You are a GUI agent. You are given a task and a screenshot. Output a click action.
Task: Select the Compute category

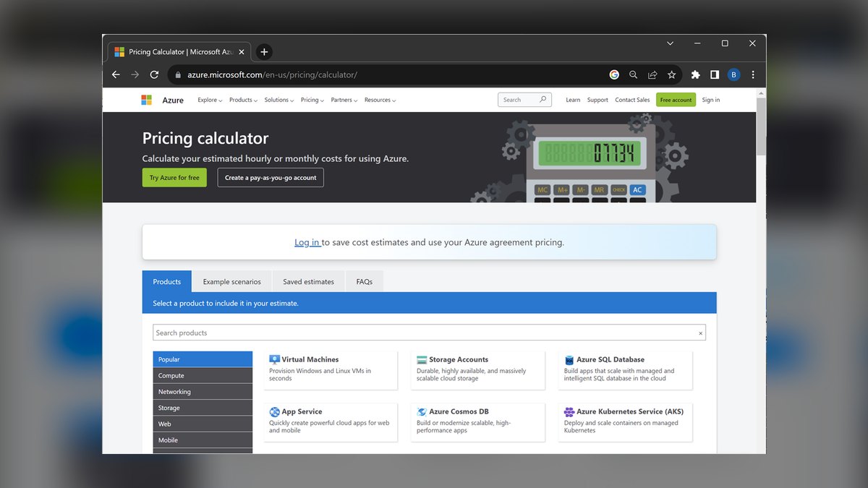pyautogui.click(x=203, y=375)
